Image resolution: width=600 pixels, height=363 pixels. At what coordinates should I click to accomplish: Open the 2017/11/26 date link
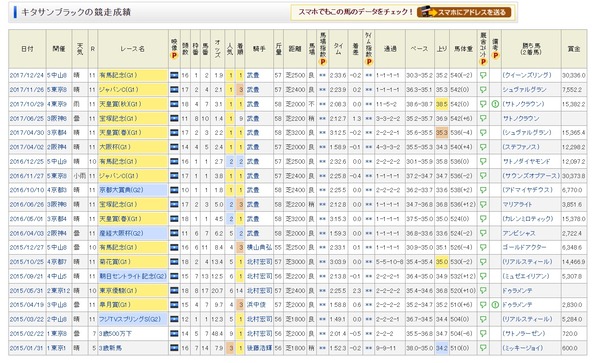pos(27,90)
